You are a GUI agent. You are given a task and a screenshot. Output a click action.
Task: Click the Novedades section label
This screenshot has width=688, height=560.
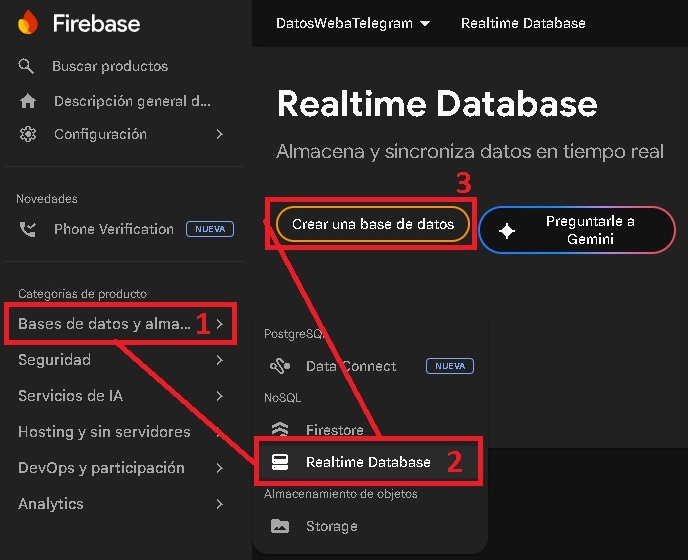point(47,199)
